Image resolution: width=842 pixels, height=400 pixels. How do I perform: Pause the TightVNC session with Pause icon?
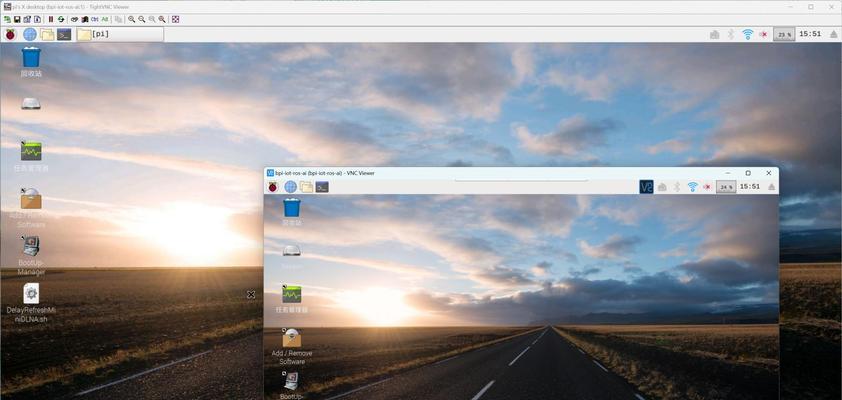tap(51, 19)
